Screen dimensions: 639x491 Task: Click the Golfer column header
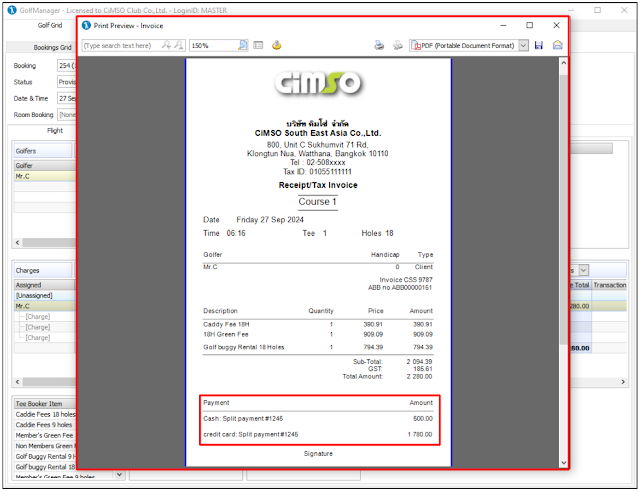coord(45,165)
